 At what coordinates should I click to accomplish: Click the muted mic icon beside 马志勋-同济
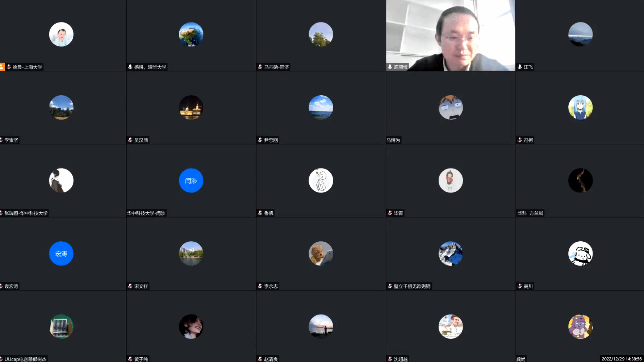pos(260,67)
